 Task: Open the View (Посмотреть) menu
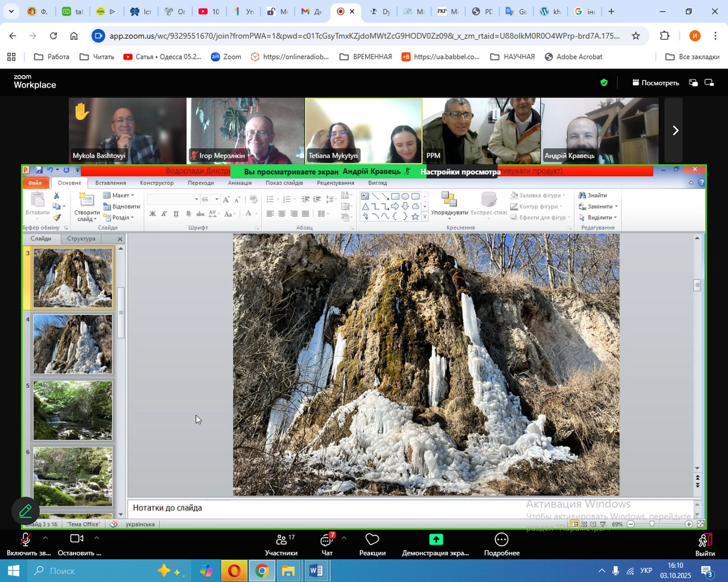tap(655, 82)
